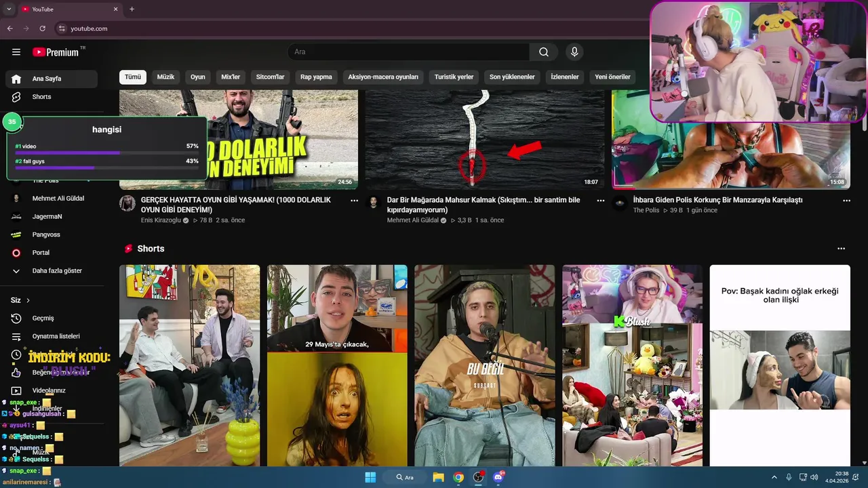The width and height of the screenshot is (868, 488).
Task: Click The Polis channel name under video
Action: click(x=646, y=210)
